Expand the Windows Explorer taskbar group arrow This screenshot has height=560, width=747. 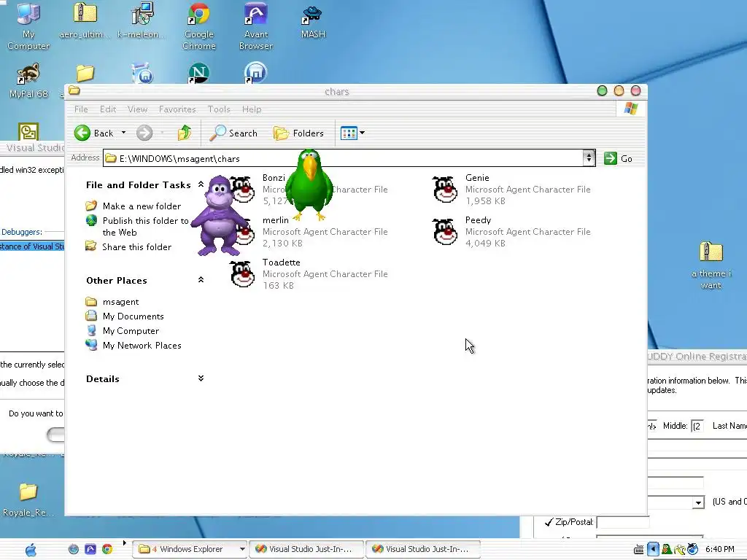pos(242,549)
